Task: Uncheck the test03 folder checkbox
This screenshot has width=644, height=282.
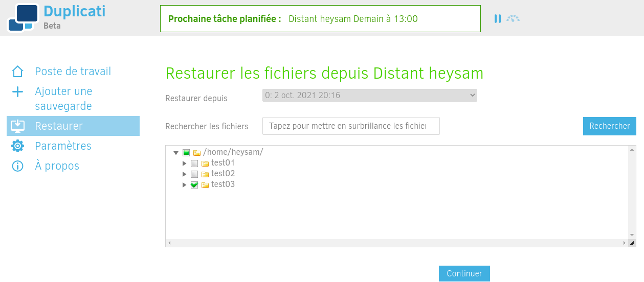Action: (x=194, y=185)
